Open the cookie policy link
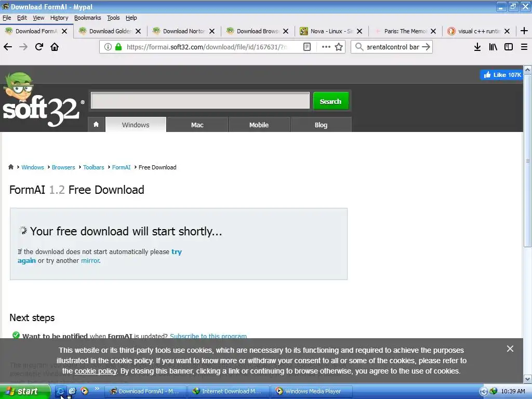 [x=96, y=371]
